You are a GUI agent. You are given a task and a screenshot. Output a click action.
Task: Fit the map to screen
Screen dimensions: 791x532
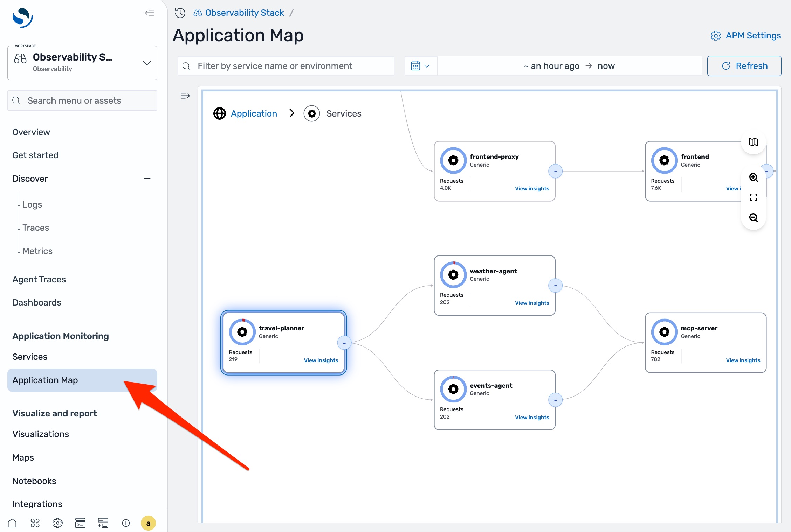coord(753,197)
